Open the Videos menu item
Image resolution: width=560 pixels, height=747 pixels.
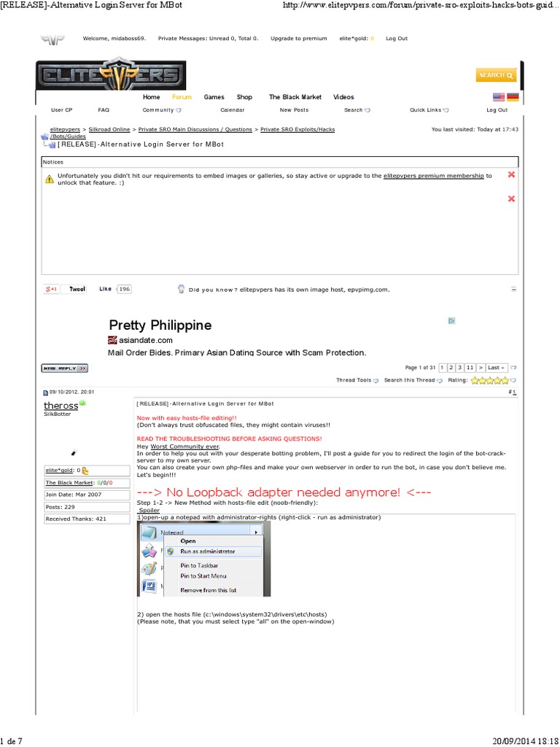[343, 97]
